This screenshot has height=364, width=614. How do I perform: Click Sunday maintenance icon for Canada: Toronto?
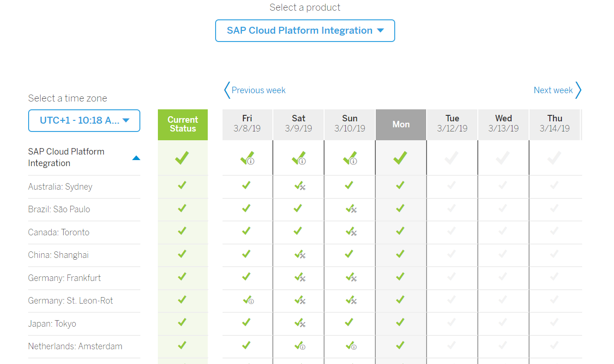pos(351,232)
